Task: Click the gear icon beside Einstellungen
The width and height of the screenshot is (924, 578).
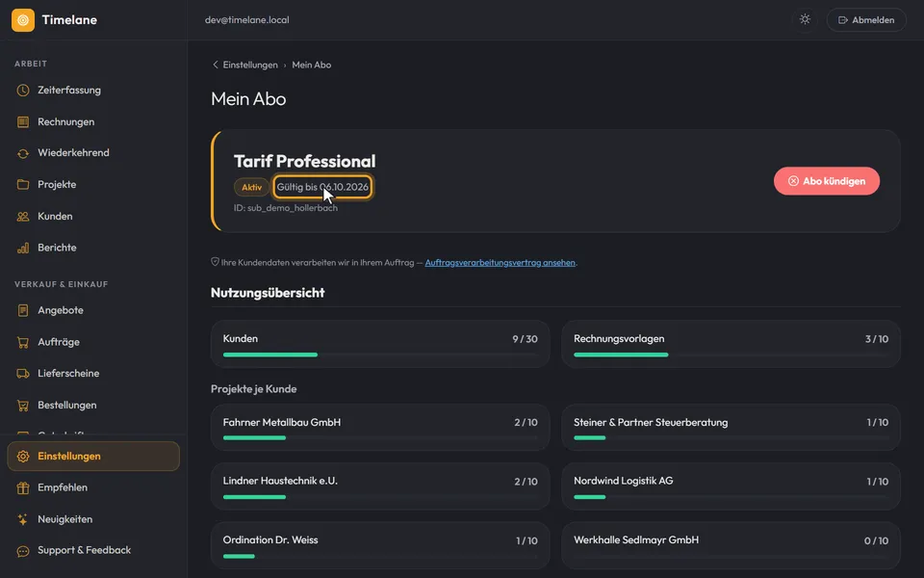Action: pyautogui.click(x=23, y=457)
